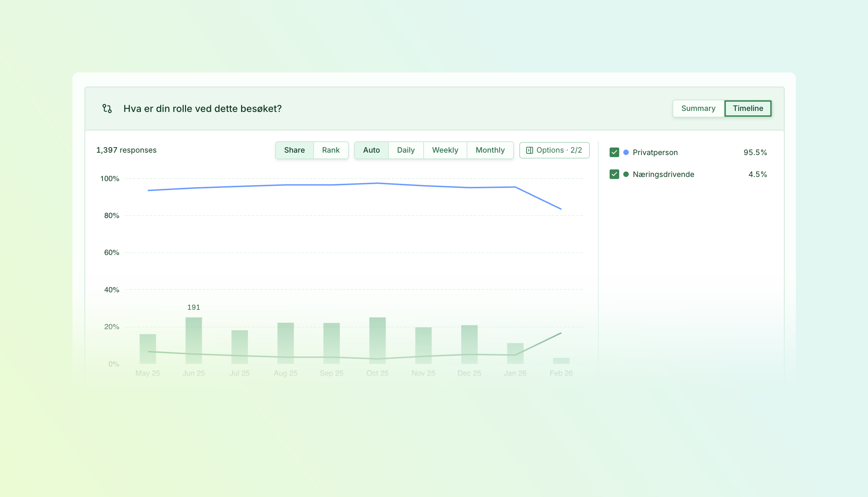Switch to the Summary tab

pos(698,109)
